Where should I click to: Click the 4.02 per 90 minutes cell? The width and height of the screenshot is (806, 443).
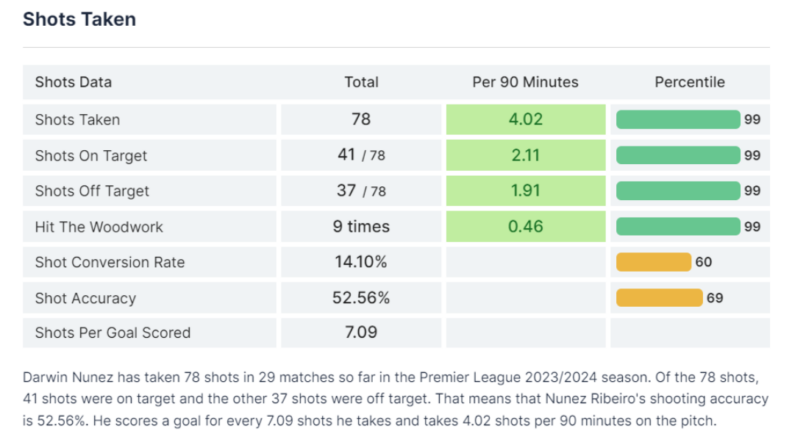[525, 120]
